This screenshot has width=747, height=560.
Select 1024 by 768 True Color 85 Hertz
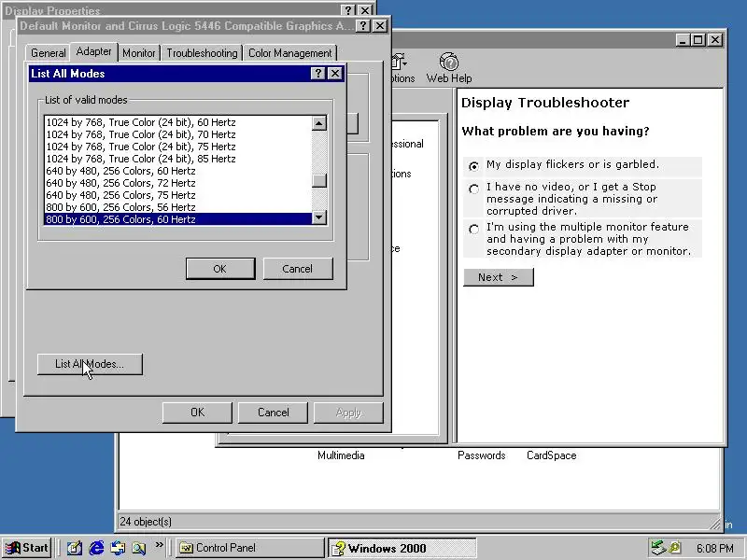click(x=178, y=159)
